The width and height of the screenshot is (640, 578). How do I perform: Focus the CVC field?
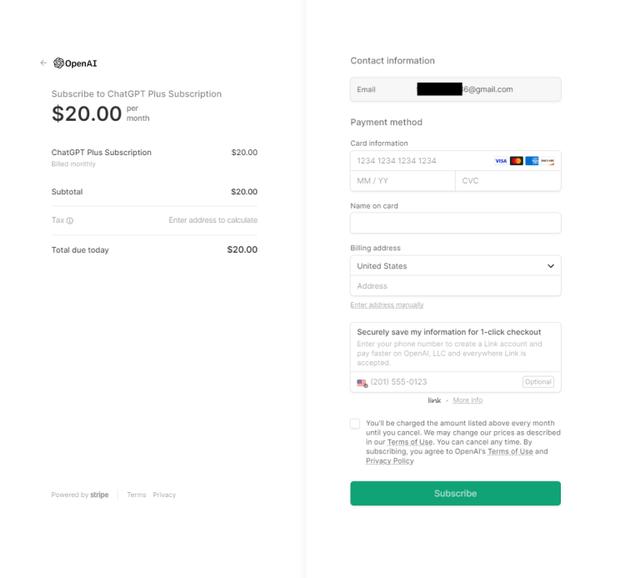coord(508,181)
